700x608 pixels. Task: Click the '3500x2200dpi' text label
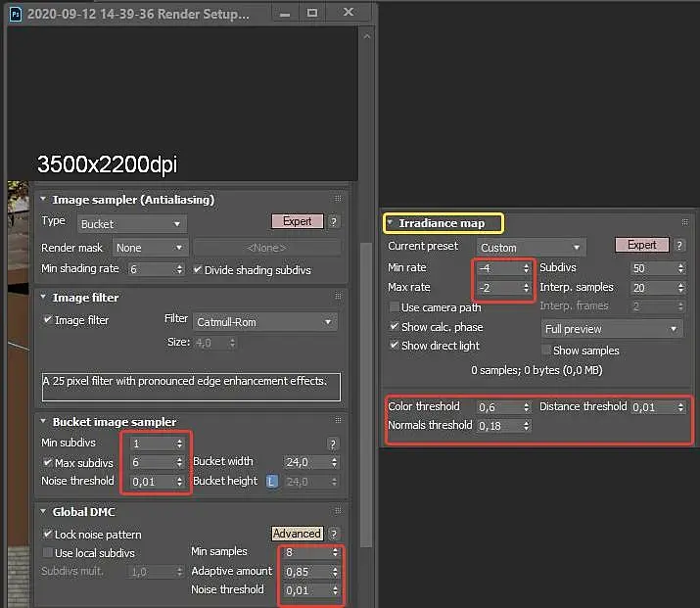(x=107, y=164)
